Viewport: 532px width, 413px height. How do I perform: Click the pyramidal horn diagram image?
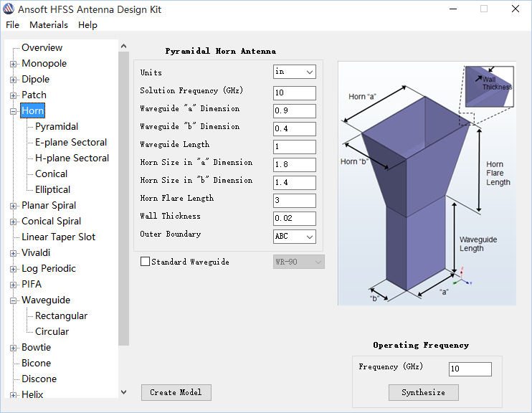click(x=427, y=184)
